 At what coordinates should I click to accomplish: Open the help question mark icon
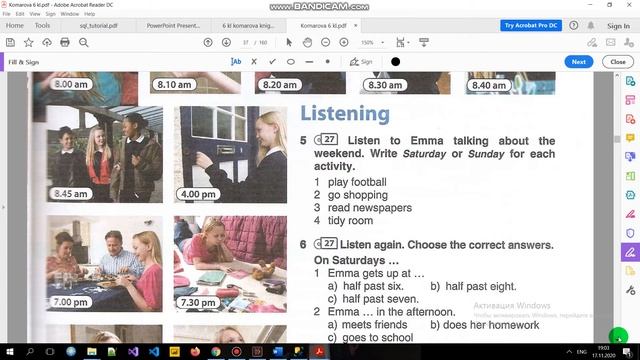pos(573,25)
